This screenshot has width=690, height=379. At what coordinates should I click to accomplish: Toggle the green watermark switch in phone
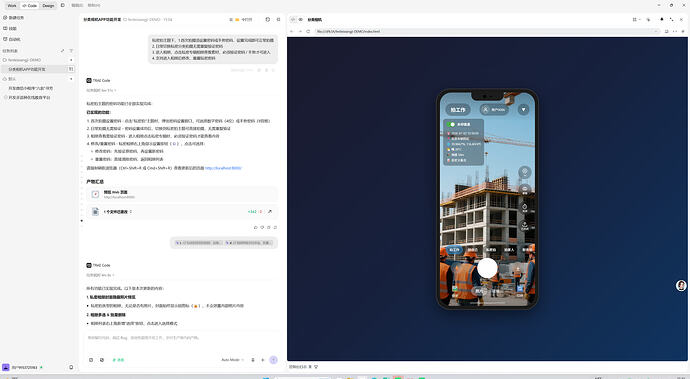pos(451,125)
